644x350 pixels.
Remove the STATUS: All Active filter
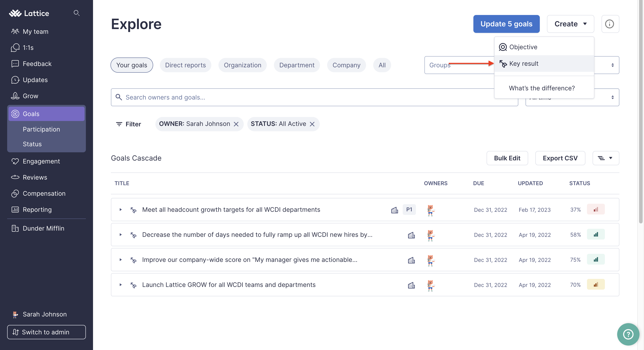[x=312, y=124]
